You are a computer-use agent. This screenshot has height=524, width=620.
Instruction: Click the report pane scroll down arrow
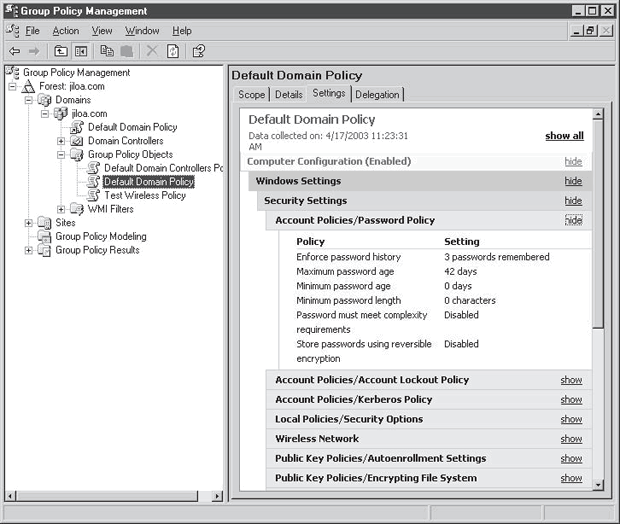[x=598, y=484]
